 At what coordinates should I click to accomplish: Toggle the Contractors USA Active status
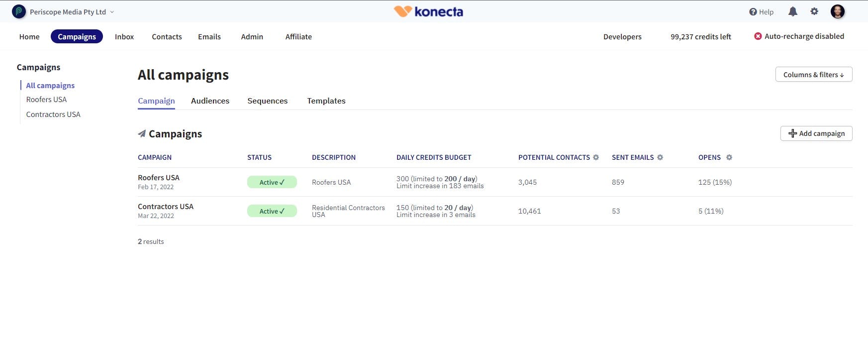tap(272, 211)
